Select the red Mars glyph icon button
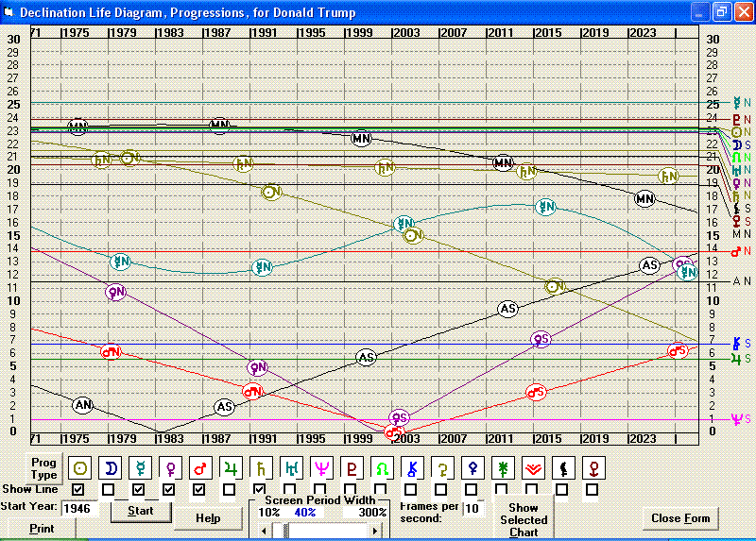756x541 pixels. 201,467
